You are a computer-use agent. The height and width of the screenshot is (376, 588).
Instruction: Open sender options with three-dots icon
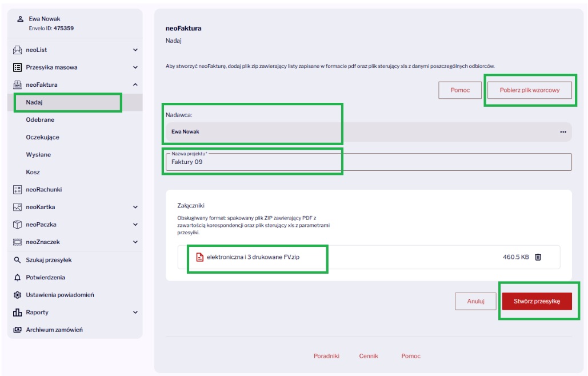point(563,132)
